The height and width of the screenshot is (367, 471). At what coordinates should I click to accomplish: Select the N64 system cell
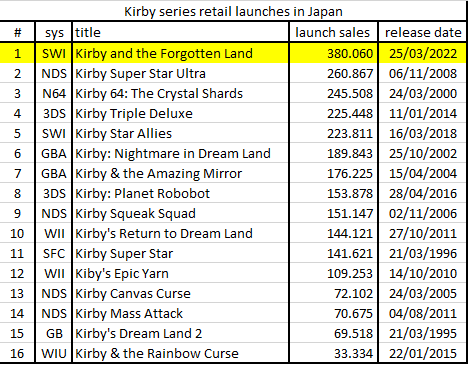(54, 93)
